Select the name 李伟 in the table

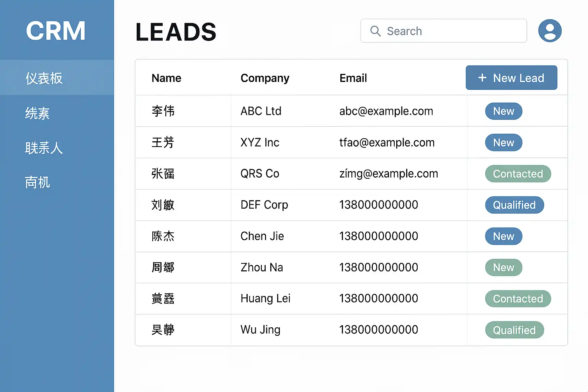click(x=163, y=111)
